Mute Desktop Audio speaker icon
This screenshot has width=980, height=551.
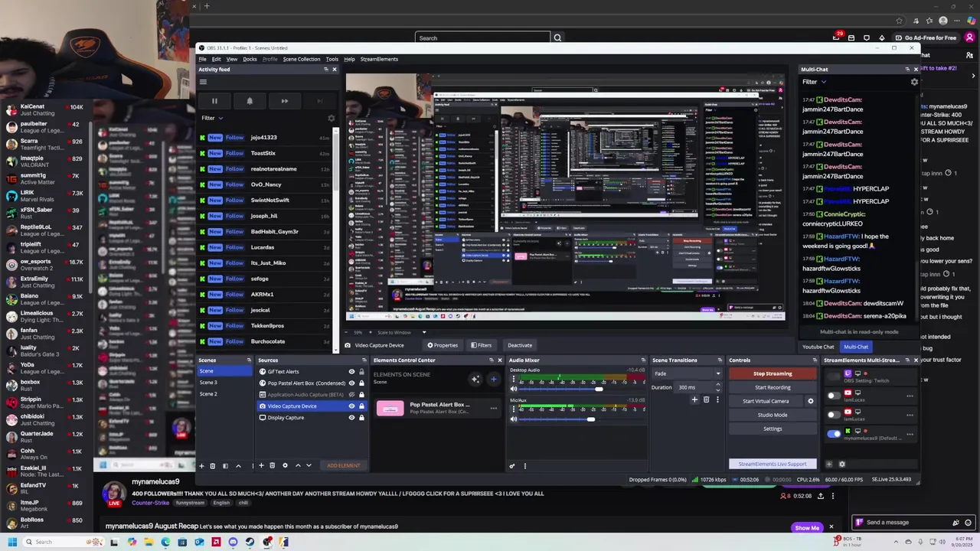click(513, 389)
